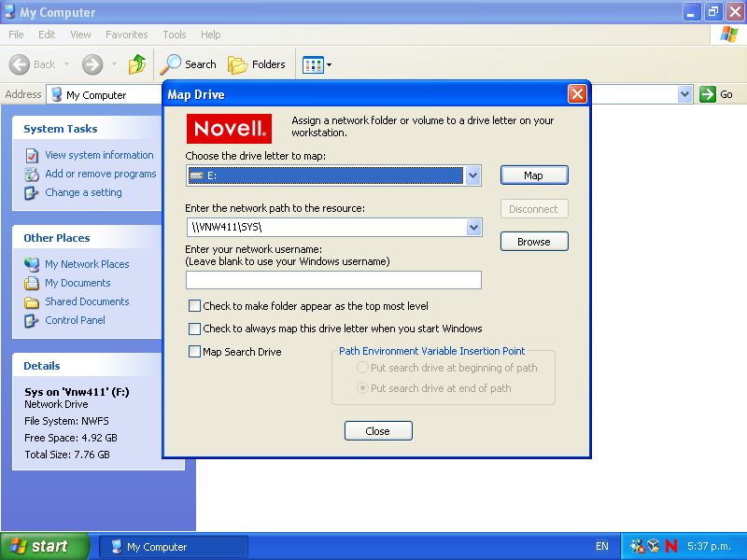Viewport: 747px width, 560px height.
Task: Go to My Network Places link
Action: pos(87,264)
